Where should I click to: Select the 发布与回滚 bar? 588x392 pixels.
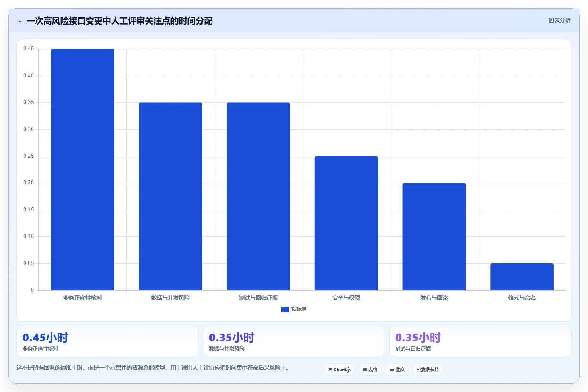[x=434, y=236]
